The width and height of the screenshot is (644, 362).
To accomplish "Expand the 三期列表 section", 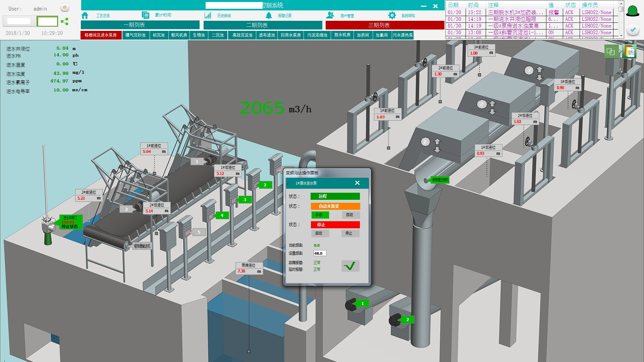I will pyautogui.click(x=385, y=25).
